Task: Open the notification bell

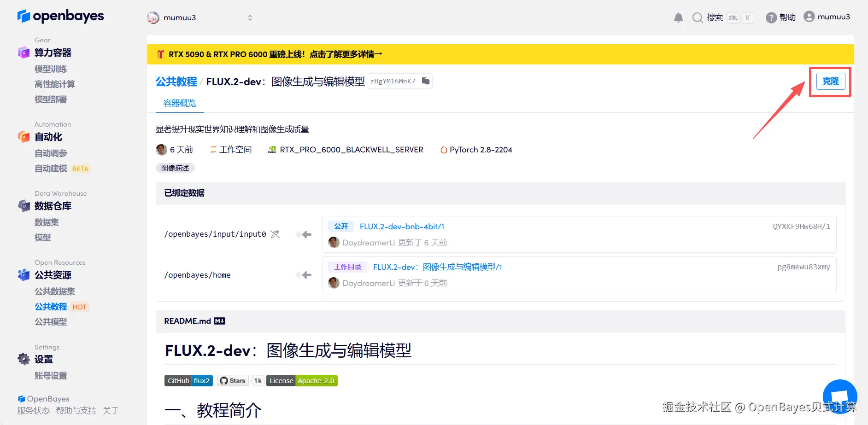Action: tap(678, 17)
